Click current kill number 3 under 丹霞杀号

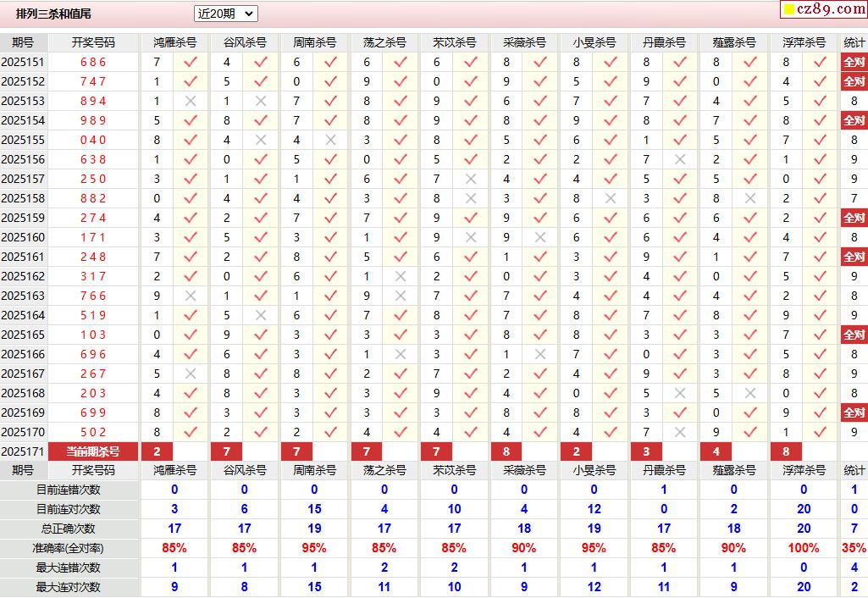click(646, 451)
